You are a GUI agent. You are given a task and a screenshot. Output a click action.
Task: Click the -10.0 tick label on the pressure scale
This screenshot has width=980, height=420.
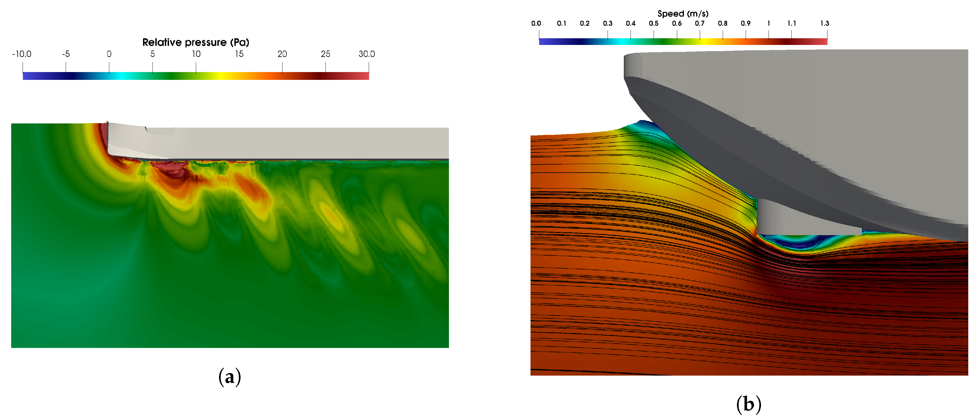[22, 54]
